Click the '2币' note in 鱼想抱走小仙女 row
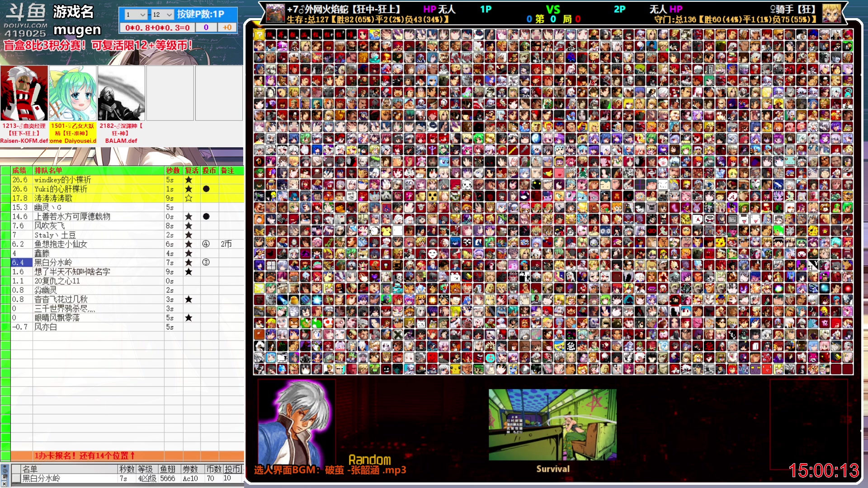This screenshot has height=488, width=868. click(x=226, y=244)
